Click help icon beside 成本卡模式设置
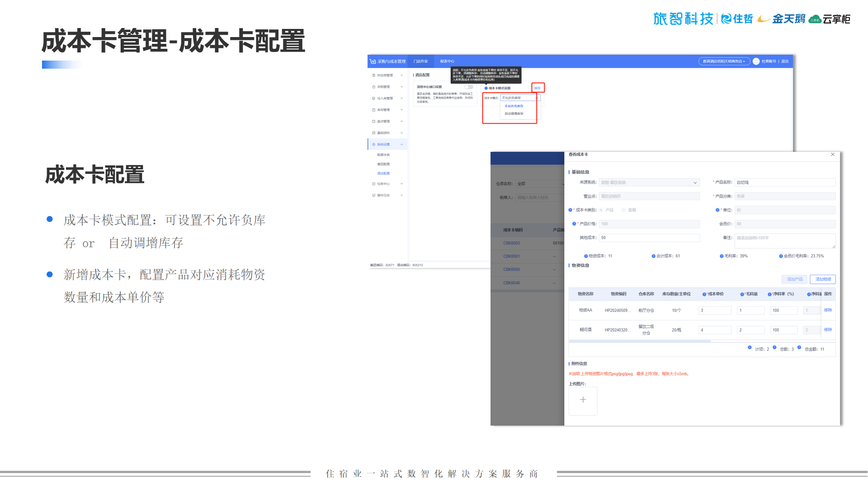The width and height of the screenshot is (868, 488). [486, 88]
